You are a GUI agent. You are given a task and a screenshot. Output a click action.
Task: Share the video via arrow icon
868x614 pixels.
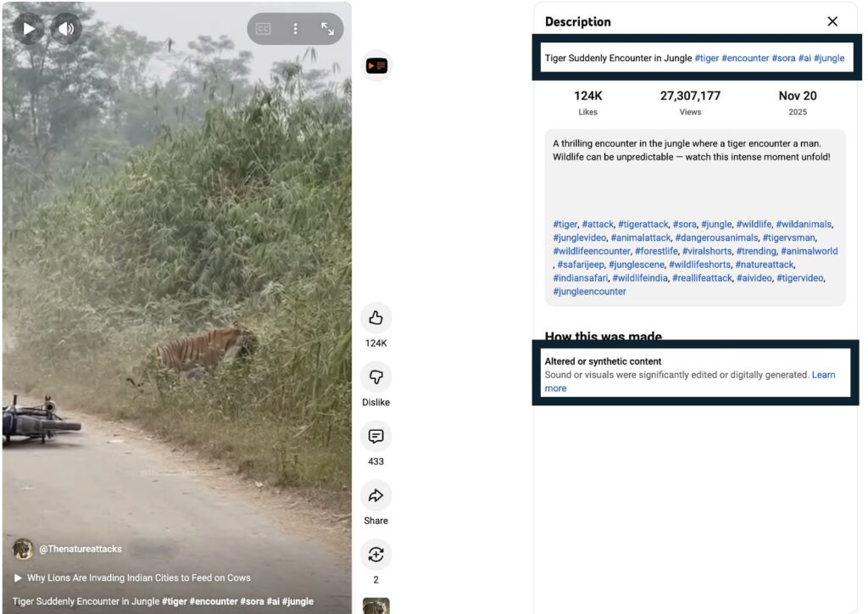(x=376, y=495)
